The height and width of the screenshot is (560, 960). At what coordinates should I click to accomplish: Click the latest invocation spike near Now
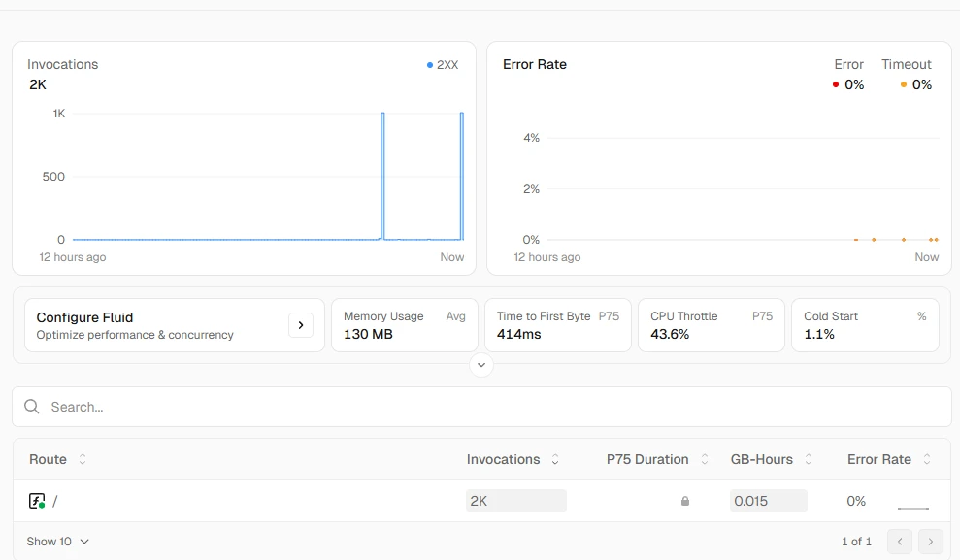(x=462, y=176)
